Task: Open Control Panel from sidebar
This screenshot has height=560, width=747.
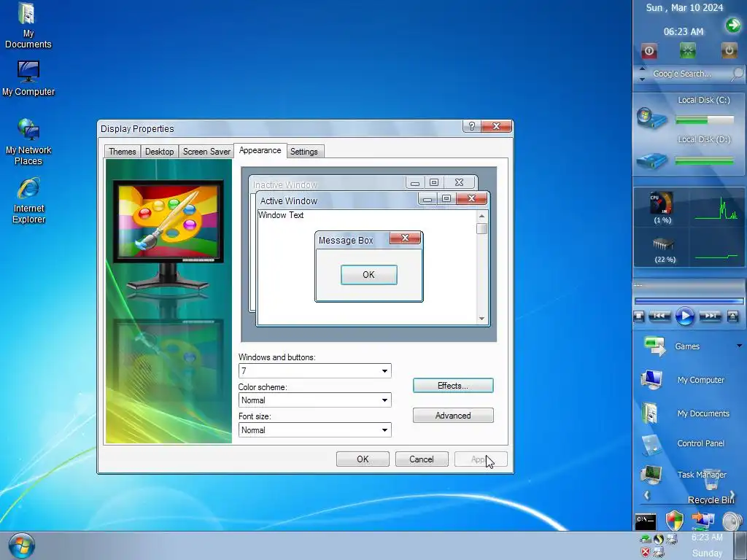Action: click(x=683, y=443)
